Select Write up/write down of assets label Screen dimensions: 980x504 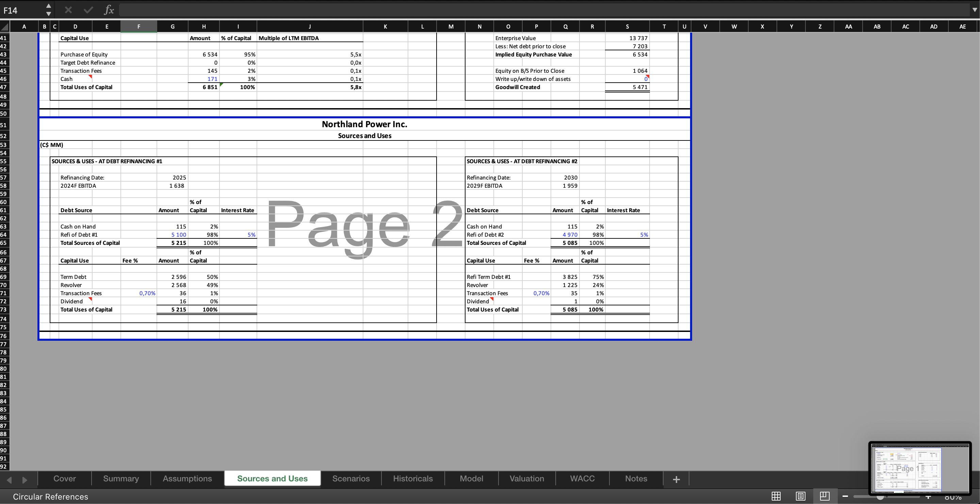(533, 79)
